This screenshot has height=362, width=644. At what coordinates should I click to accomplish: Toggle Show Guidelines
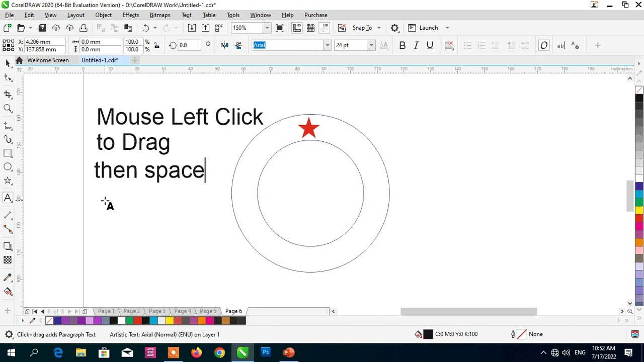coord(324,28)
